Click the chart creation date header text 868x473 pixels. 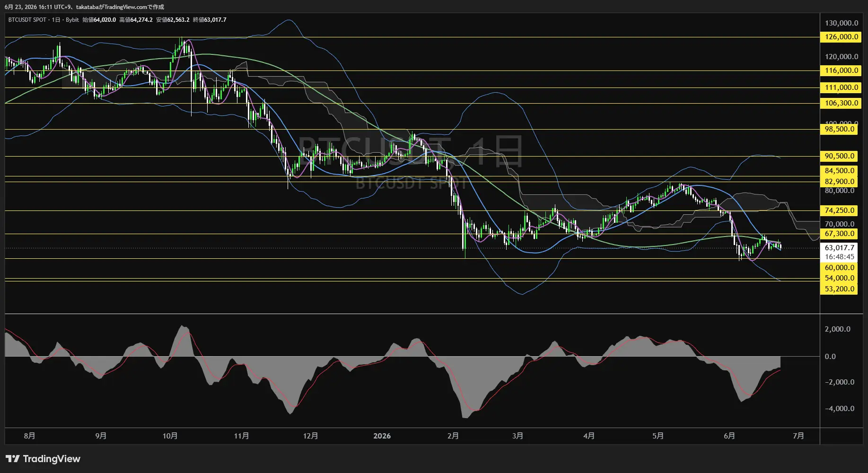click(x=84, y=7)
